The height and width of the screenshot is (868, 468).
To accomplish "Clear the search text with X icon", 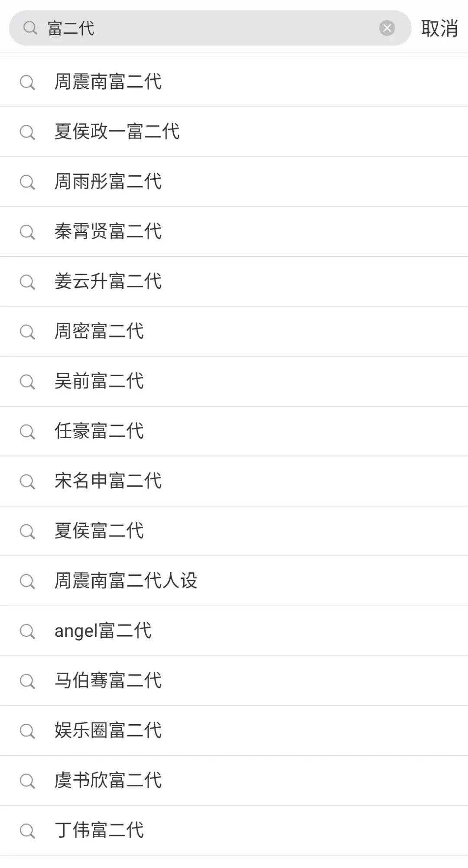I will (x=387, y=28).
